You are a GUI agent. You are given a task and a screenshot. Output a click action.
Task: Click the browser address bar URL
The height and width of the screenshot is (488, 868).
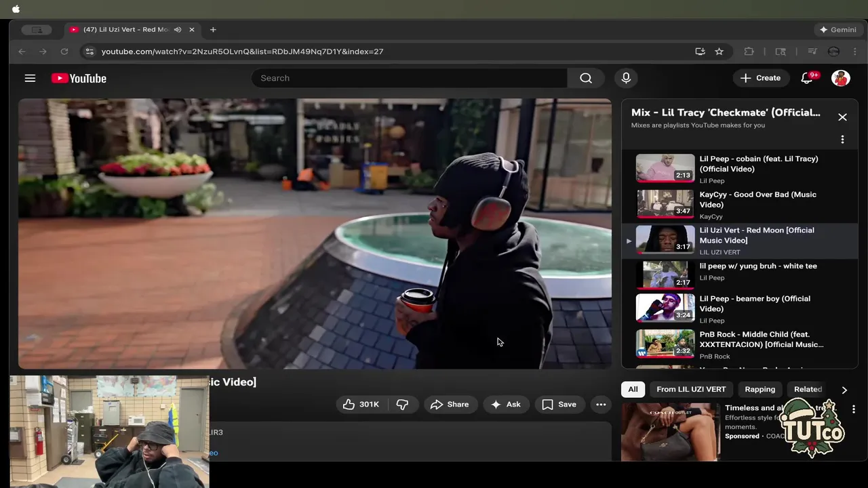coord(242,52)
